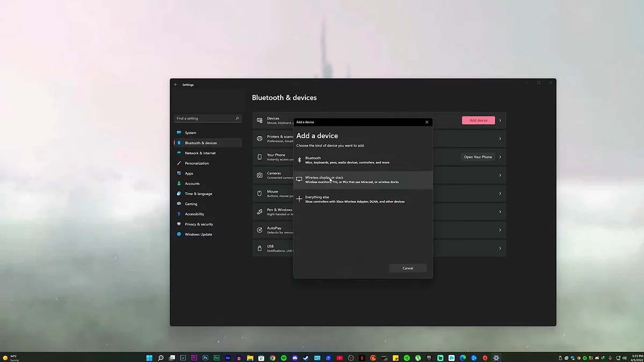Click the Find a setting search box
644x362 pixels.
pos(204,119)
